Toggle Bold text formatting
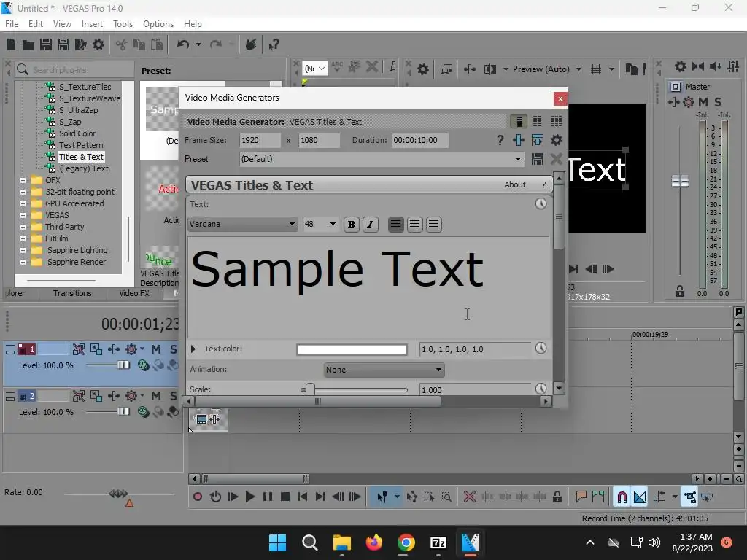The height and width of the screenshot is (560, 747). [x=351, y=225]
